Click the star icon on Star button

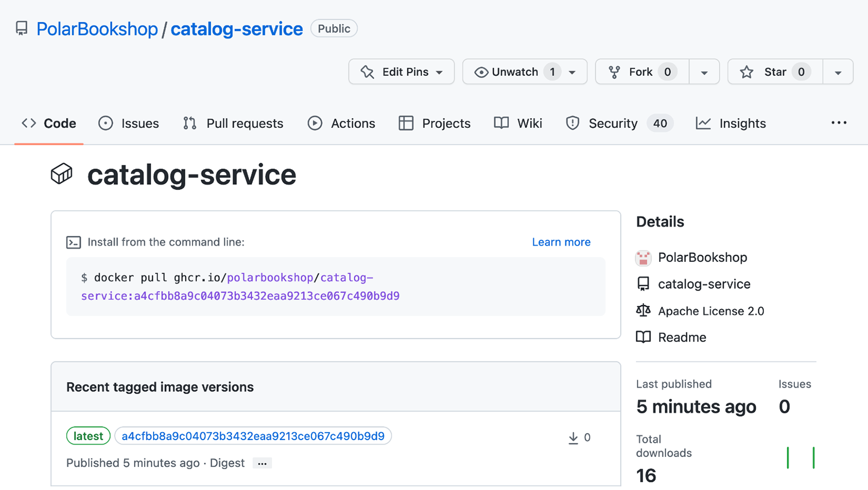click(x=747, y=72)
